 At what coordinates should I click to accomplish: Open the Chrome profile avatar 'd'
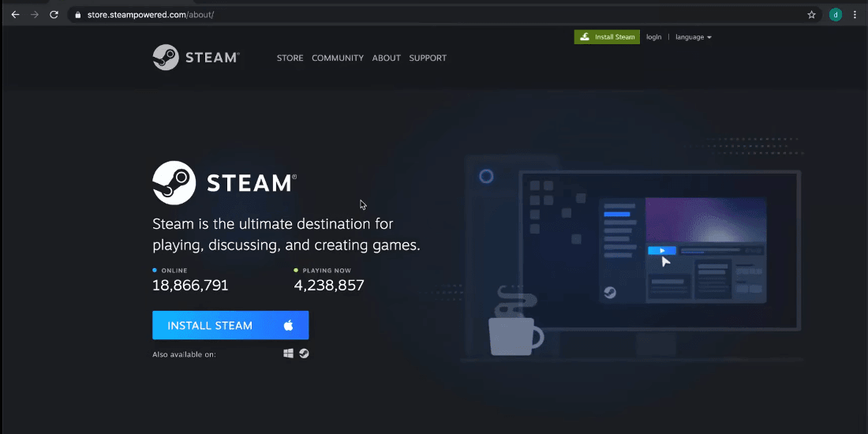[x=836, y=15]
